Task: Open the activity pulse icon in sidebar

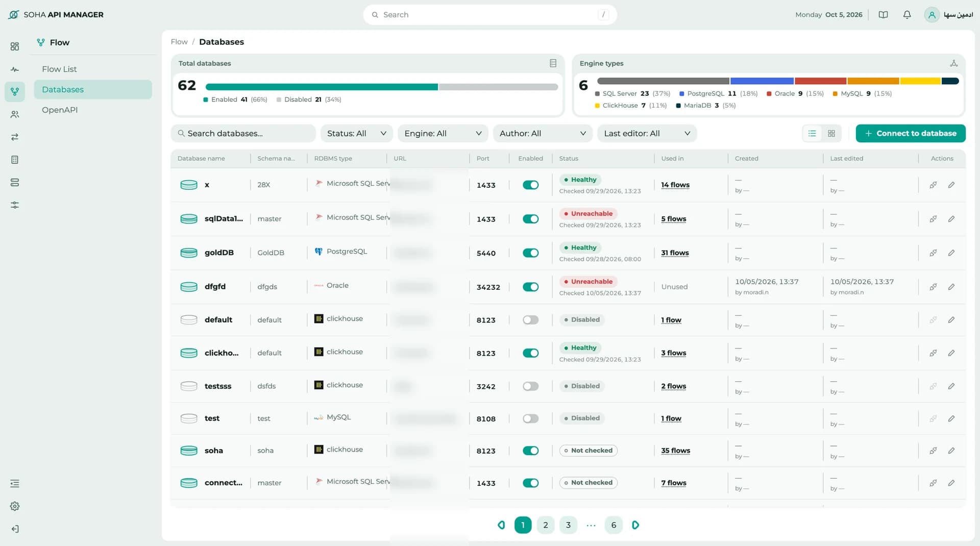Action: coord(15,69)
